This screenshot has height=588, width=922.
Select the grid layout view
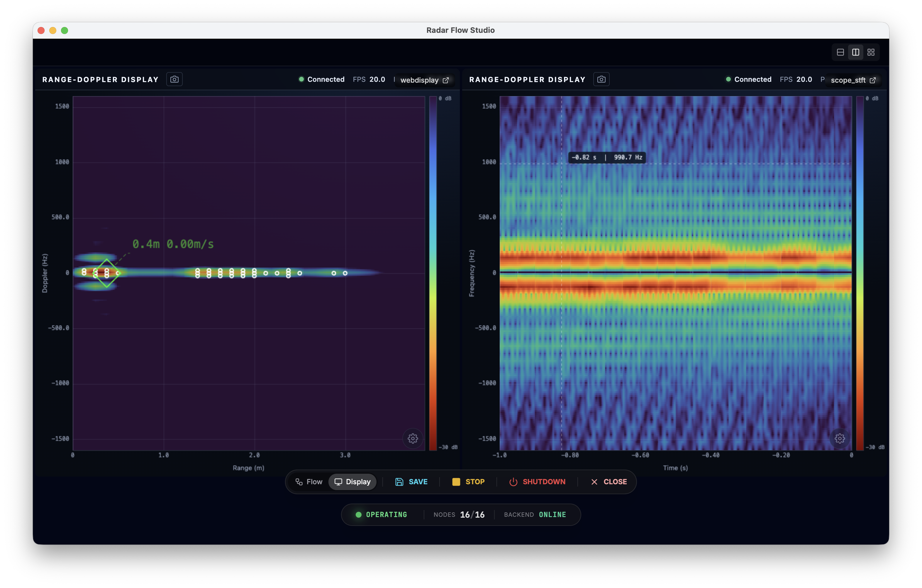point(872,52)
